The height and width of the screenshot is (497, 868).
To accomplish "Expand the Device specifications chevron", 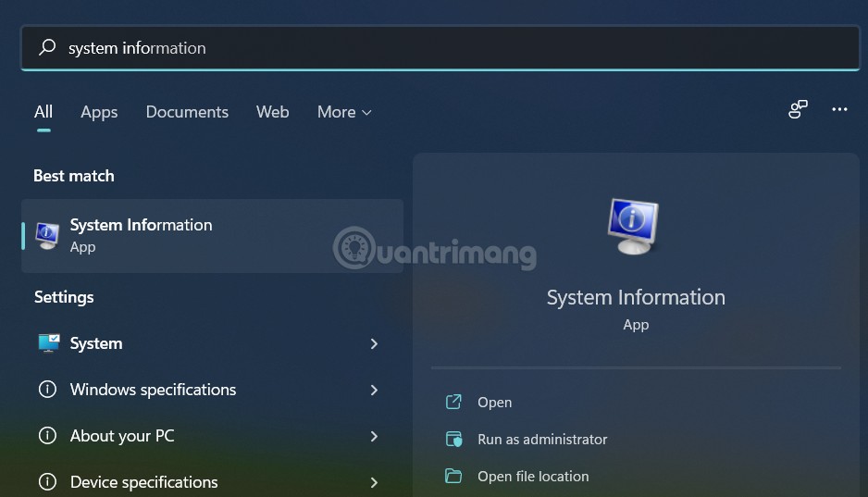I will (374, 482).
